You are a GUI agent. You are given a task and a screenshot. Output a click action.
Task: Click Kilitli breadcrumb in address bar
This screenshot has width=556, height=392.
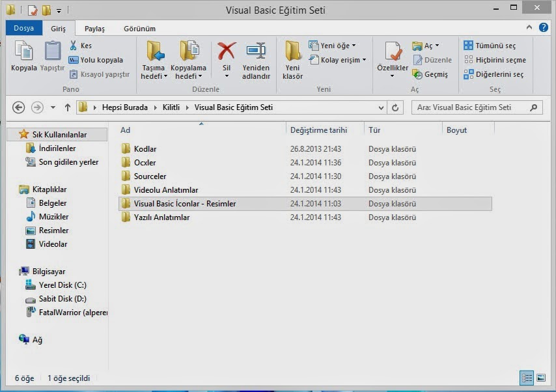(171, 107)
